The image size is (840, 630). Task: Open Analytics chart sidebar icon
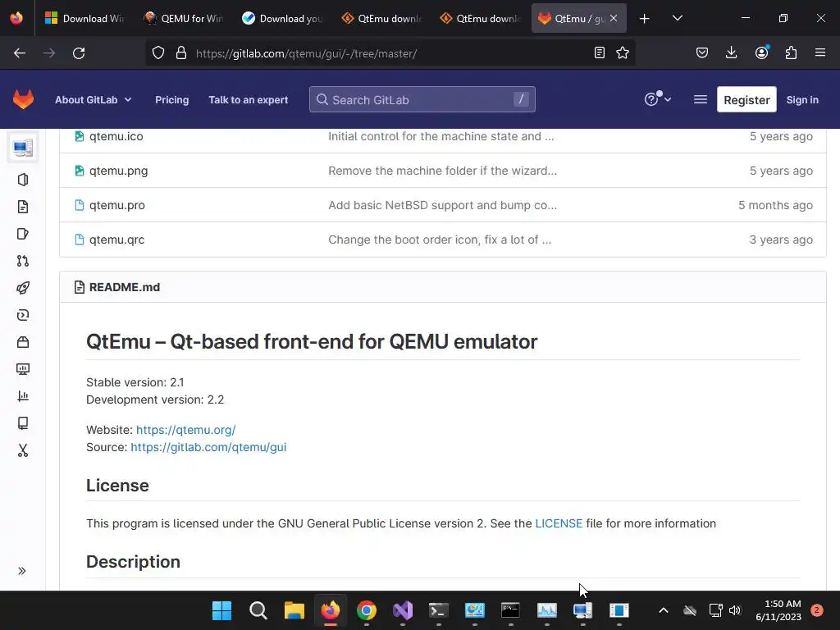tap(23, 396)
